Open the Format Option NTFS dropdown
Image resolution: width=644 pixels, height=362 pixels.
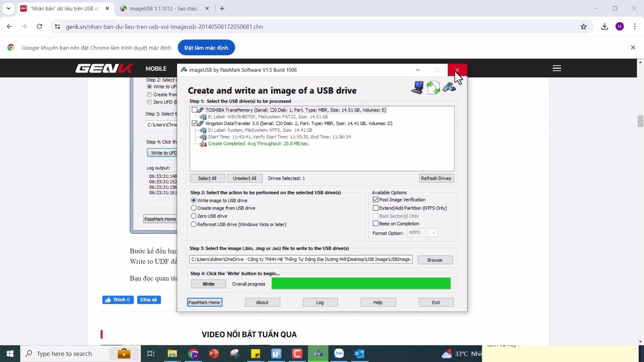(422, 233)
